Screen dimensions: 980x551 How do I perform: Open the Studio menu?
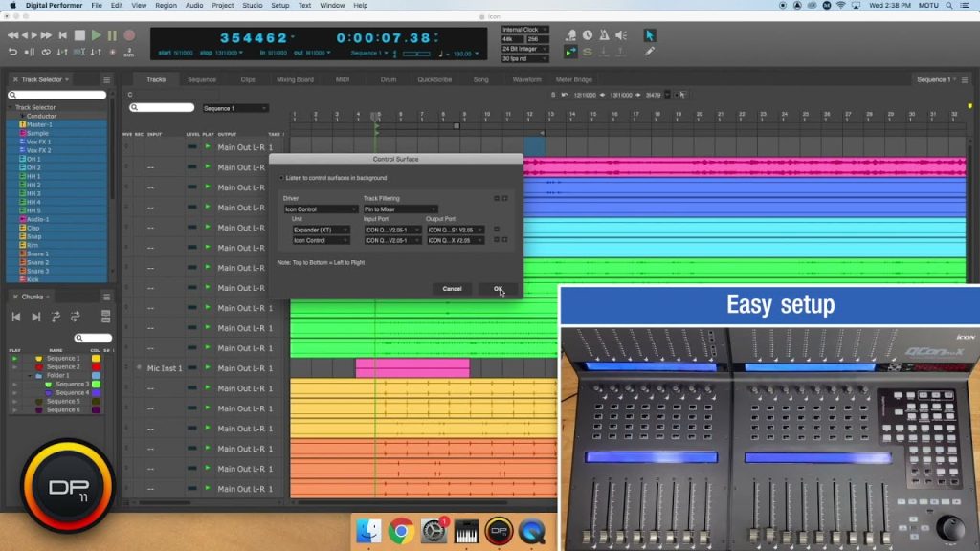[253, 6]
